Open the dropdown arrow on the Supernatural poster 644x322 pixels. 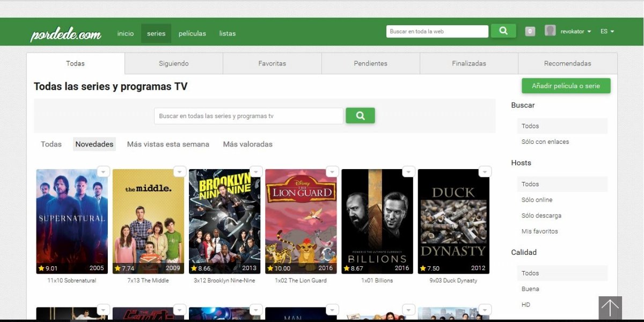pyautogui.click(x=104, y=172)
